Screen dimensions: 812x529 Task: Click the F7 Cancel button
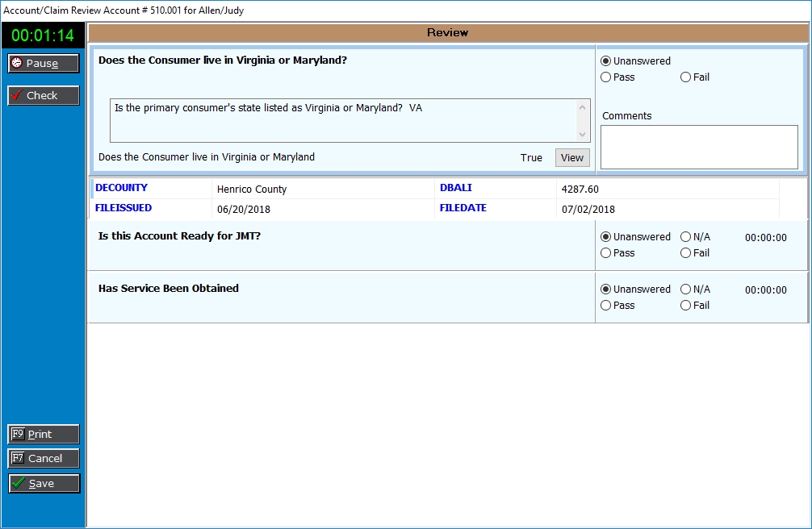tap(44, 459)
